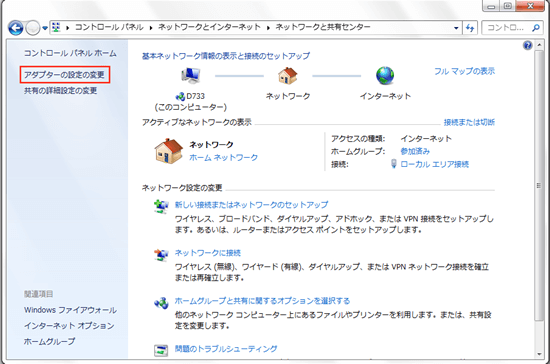Open the recent pages dropdown arrow
Viewport: 550px width, 364px height.
click(45, 28)
